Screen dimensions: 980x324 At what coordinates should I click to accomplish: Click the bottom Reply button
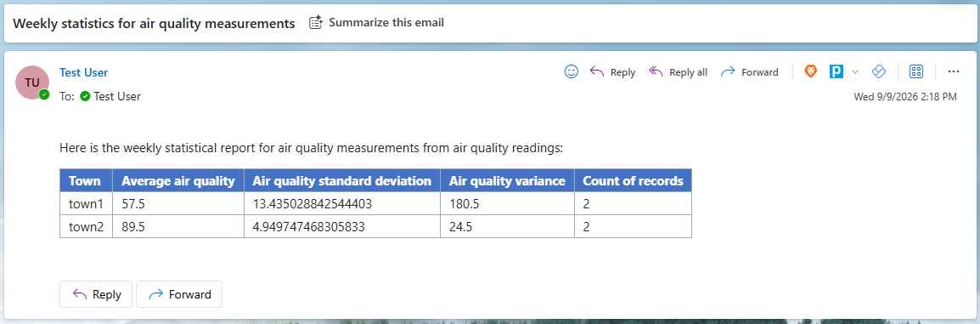(x=96, y=294)
